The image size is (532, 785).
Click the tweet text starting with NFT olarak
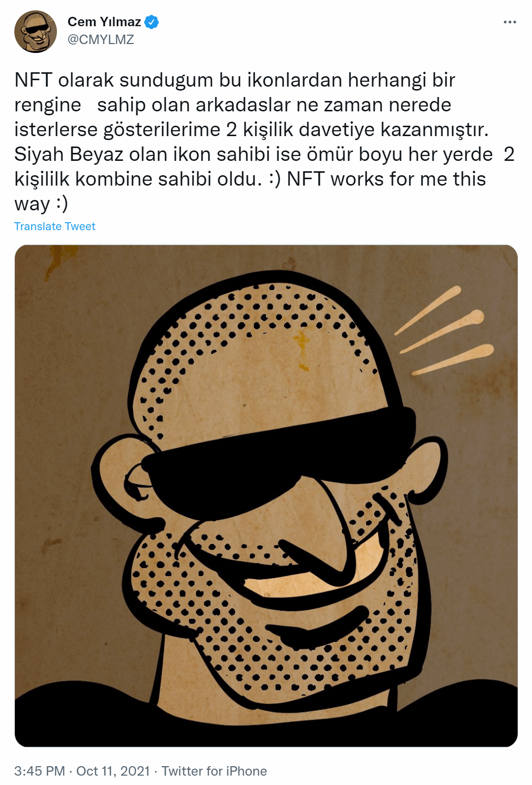click(265, 142)
